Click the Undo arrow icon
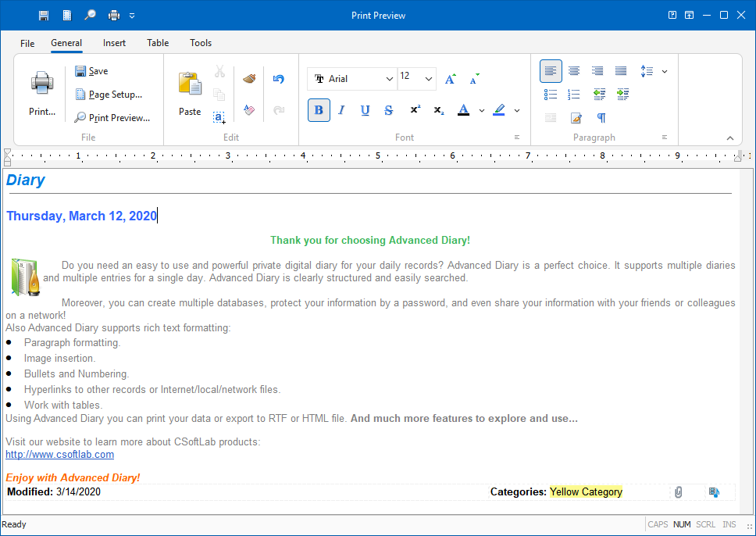 279,79
